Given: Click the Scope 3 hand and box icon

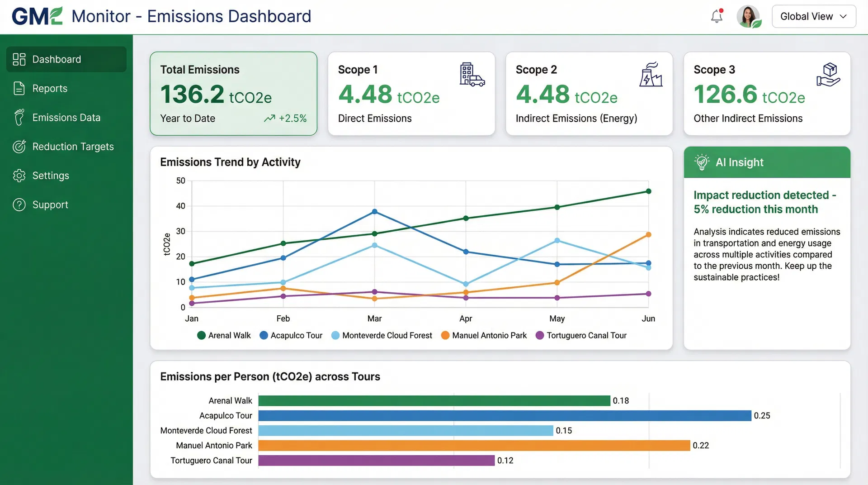Looking at the screenshot, I should pyautogui.click(x=828, y=75).
